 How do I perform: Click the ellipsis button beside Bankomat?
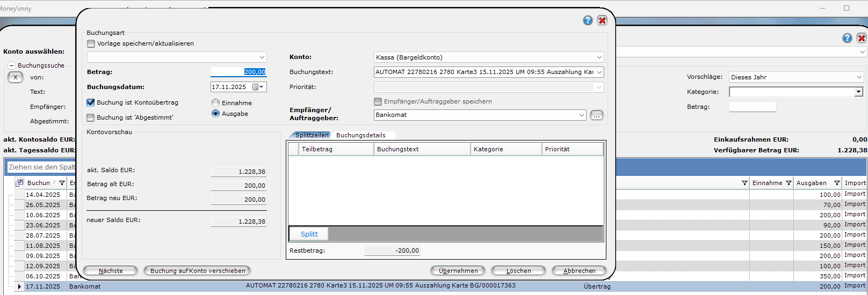[596, 115]
